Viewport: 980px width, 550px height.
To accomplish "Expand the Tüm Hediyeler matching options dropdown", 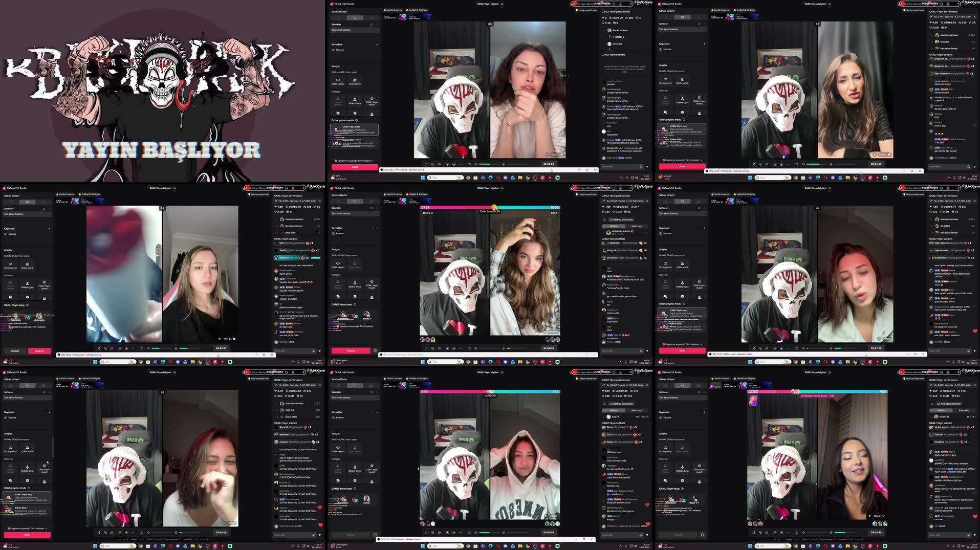I will [x=374, y=161].
